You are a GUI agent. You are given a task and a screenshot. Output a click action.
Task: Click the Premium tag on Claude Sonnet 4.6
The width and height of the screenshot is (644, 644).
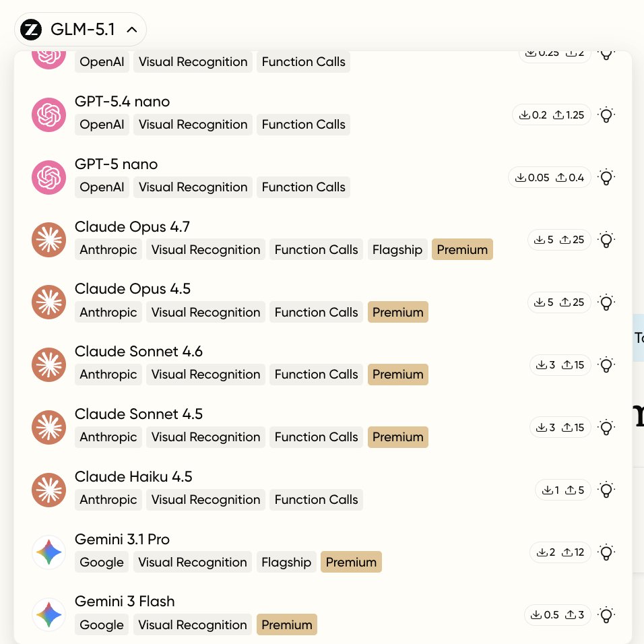pyautogui.click(x=397, y=375)
